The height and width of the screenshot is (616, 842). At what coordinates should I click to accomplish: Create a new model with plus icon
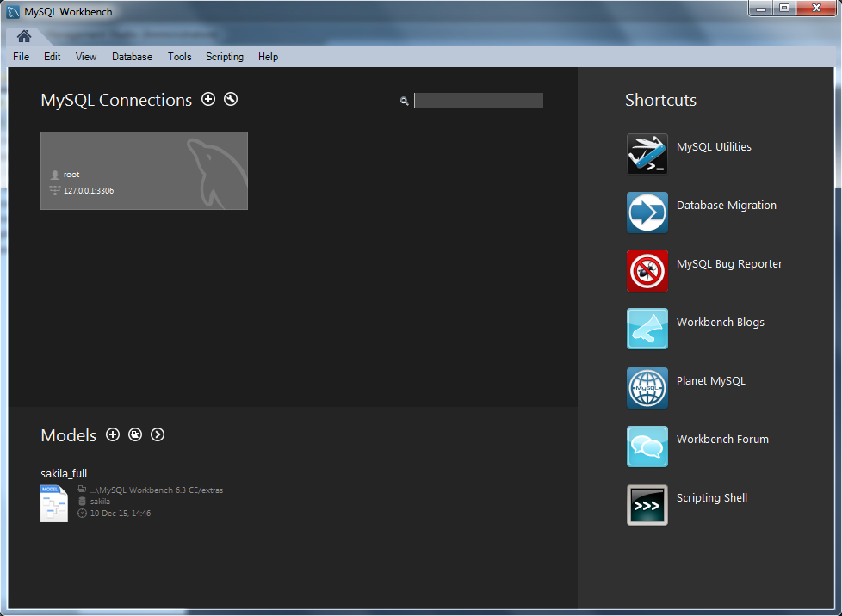pos(113,434)
